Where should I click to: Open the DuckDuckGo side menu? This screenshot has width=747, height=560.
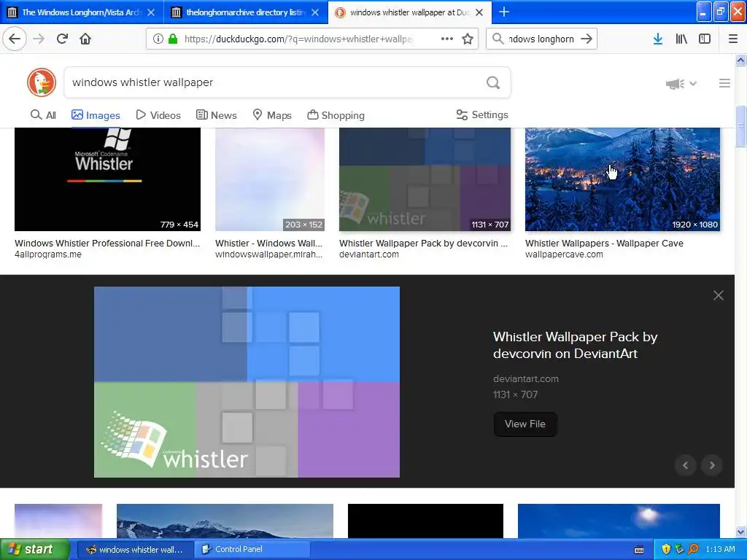pyautogui.click(x=724, y=83)
